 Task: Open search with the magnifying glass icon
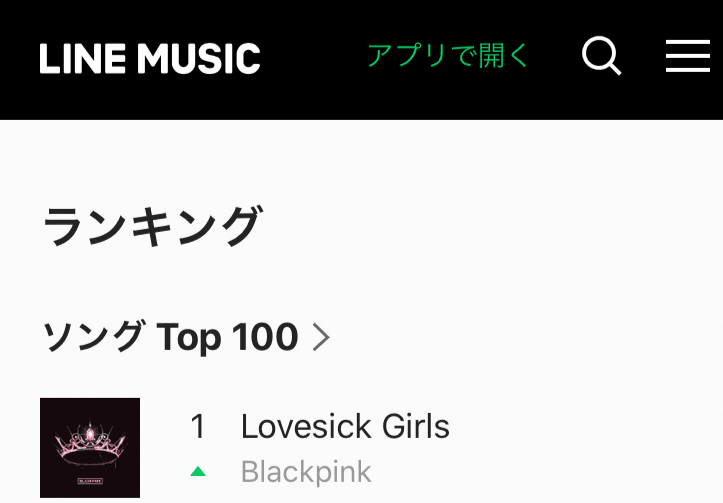(602, 57)
